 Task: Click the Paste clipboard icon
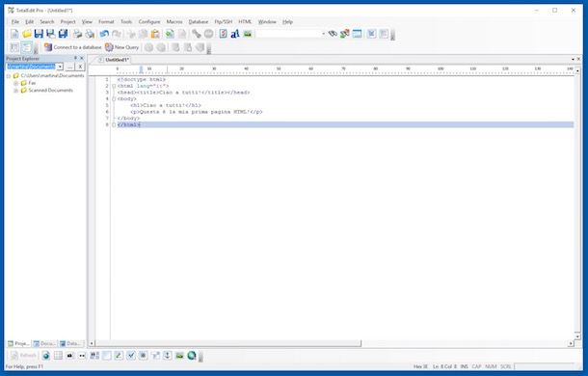[155, 34]
